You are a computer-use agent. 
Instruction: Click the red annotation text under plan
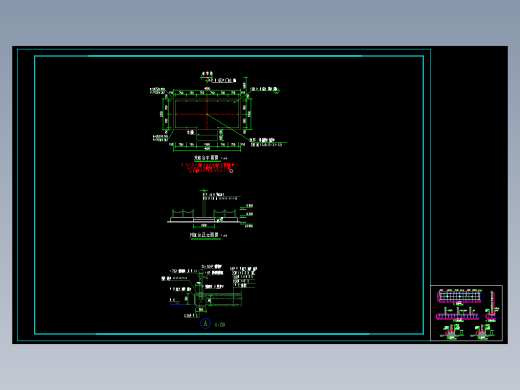(x=209, y=168)
